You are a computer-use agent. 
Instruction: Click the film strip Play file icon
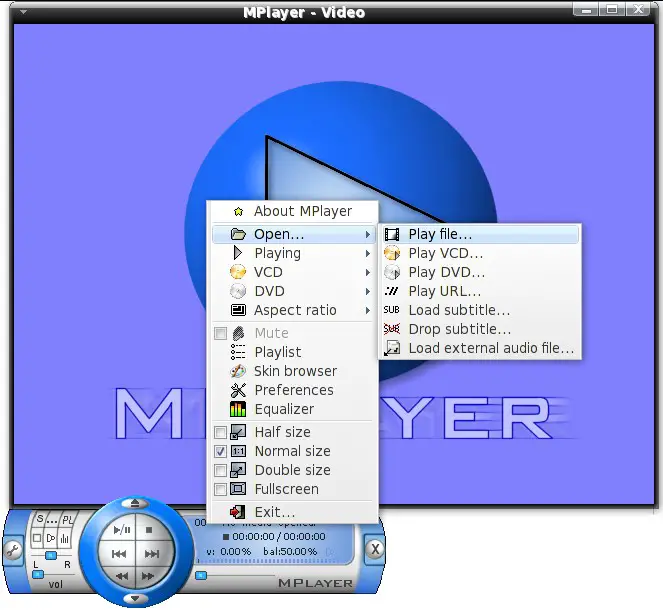[x=392, y=234]
